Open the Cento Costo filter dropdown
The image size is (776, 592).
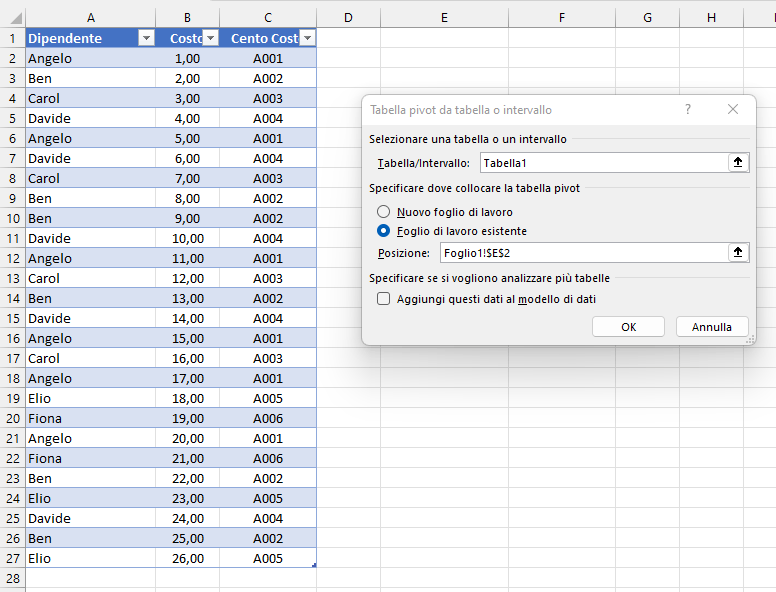point(308,38)
